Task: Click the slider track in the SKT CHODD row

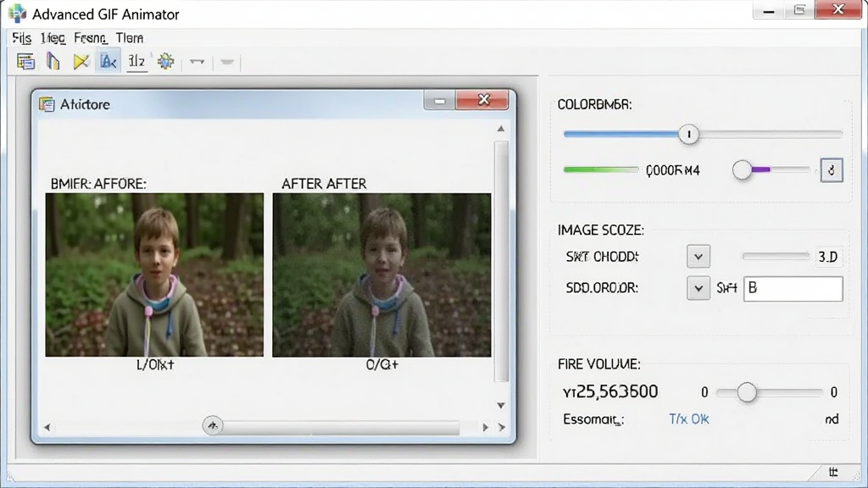Action: pyautogui.click(x=776, y=256)
